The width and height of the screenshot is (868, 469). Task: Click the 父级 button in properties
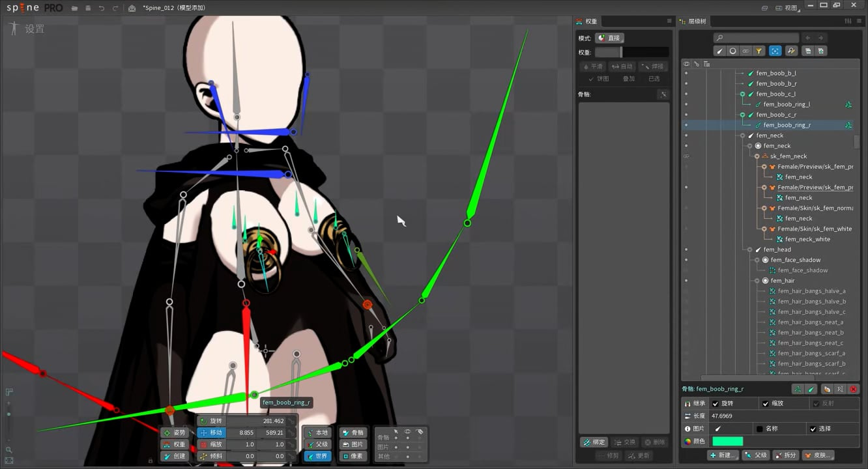756,455
